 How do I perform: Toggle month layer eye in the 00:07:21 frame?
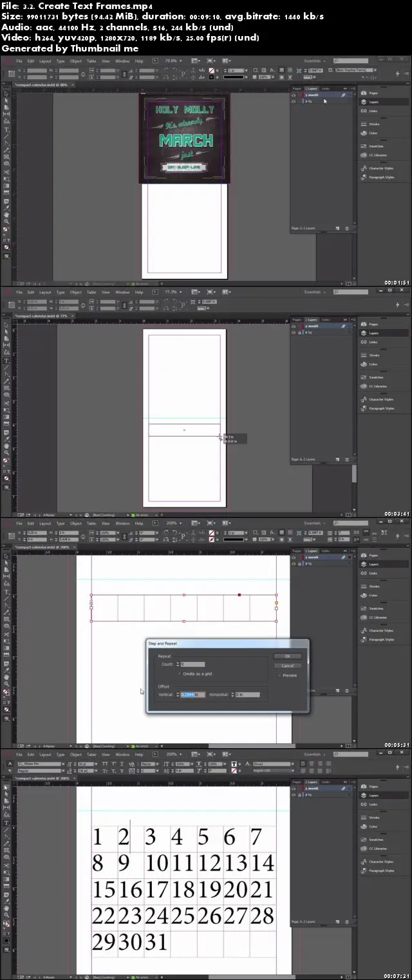294,788
